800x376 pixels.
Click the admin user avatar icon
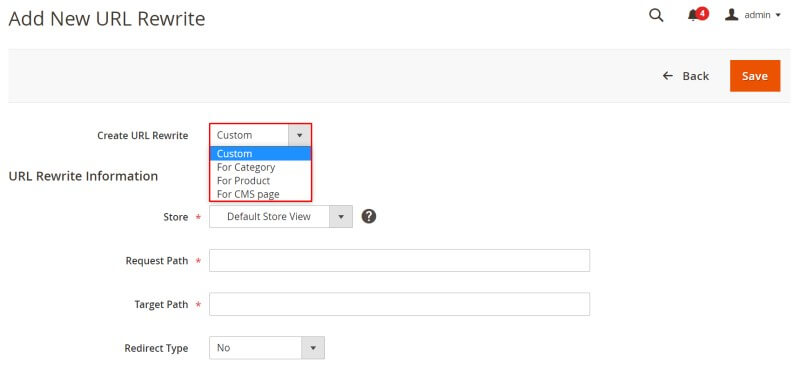tap(732, 15)
